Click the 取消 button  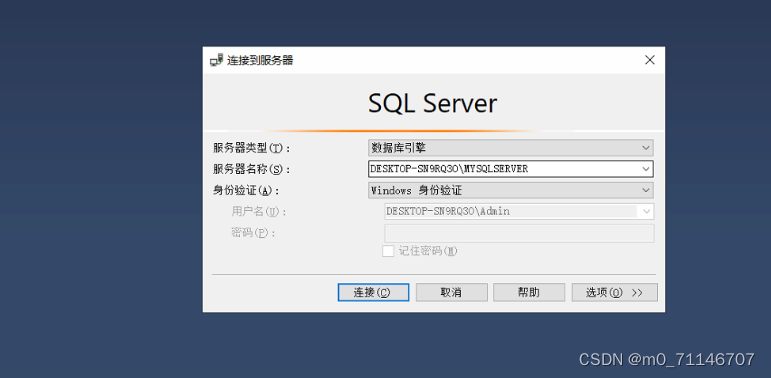(451, 292)
